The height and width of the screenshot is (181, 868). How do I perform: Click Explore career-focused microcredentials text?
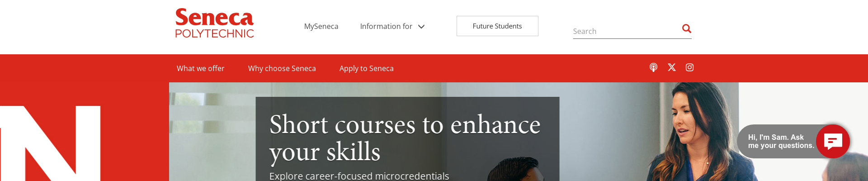[x=359, y=176]
